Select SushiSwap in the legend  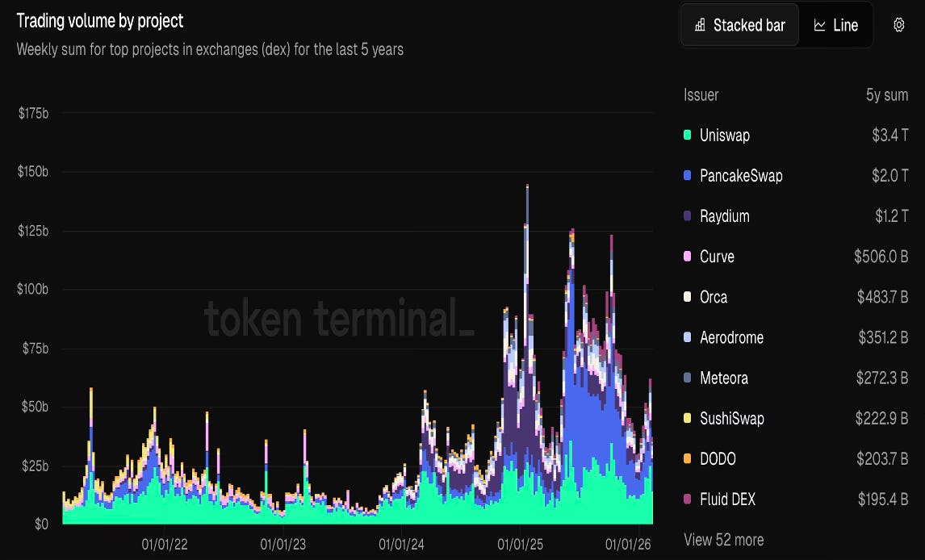[x=731, y=419]
